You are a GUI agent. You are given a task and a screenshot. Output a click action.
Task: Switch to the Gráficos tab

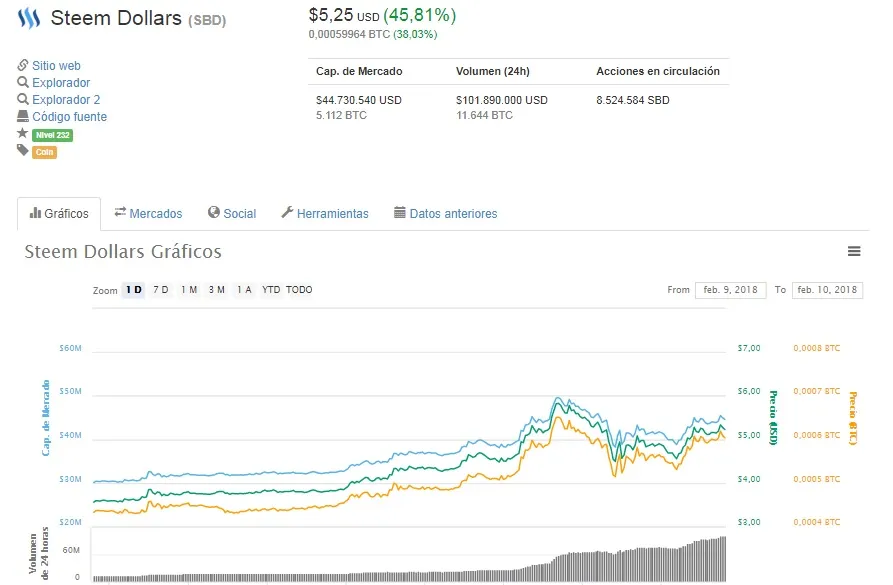[x=59, y=214]
